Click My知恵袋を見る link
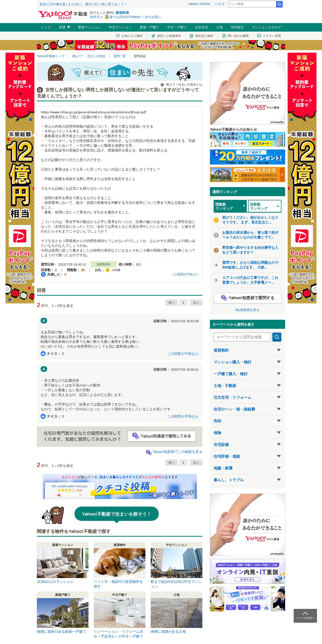 [x=247, y=310]
